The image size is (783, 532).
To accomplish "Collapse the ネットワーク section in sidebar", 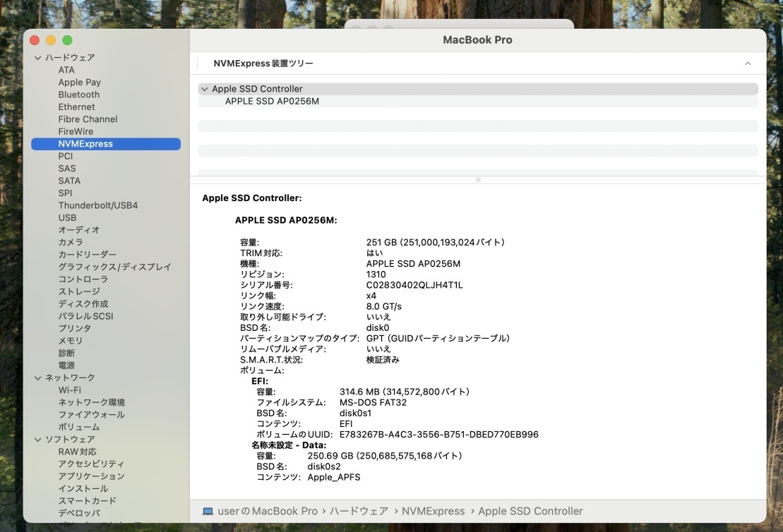I will pos(39,377).
